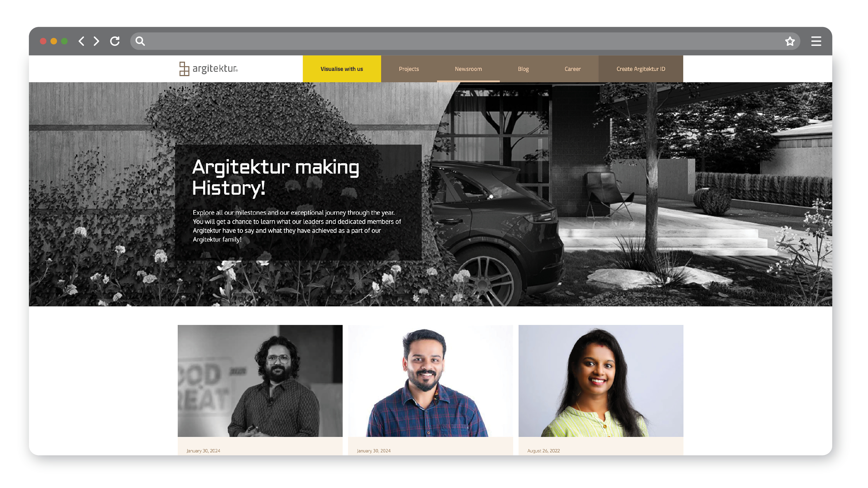Open the Projects navigation tab
The image size is (868, 488).
click(x=409, y=69)
